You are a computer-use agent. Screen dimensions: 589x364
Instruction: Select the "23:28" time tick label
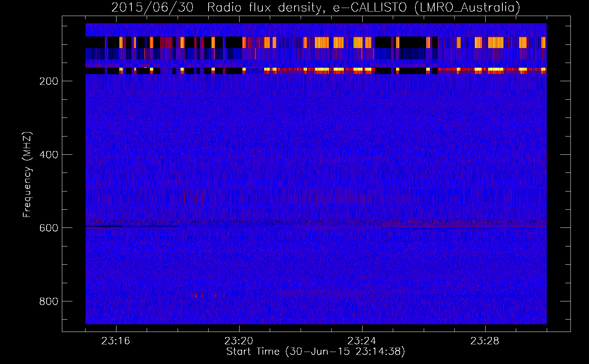point(485,341)
